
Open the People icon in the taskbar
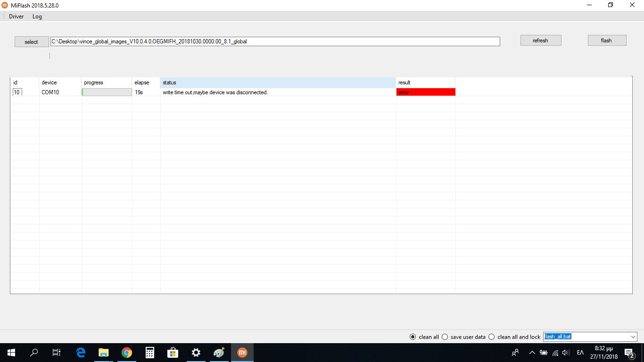515,353
